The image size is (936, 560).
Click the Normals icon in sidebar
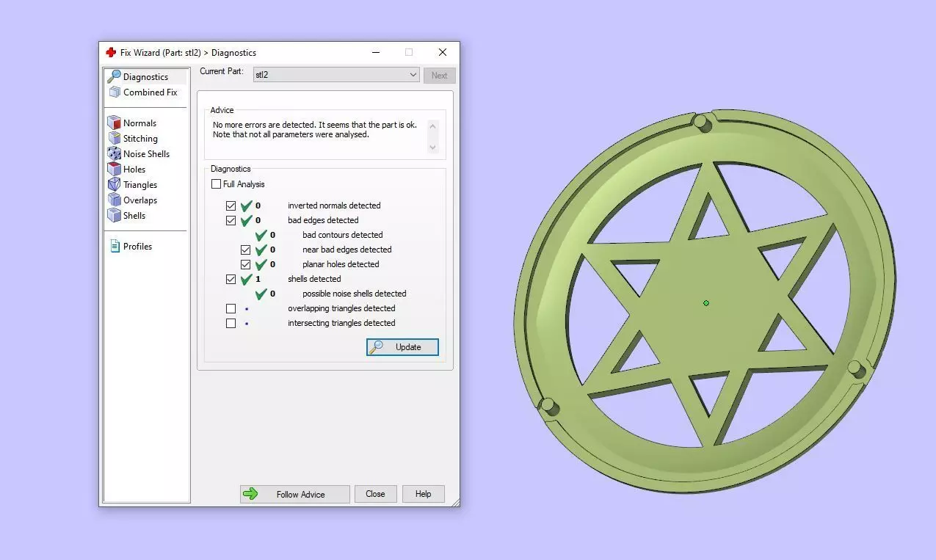click(114, 123)
